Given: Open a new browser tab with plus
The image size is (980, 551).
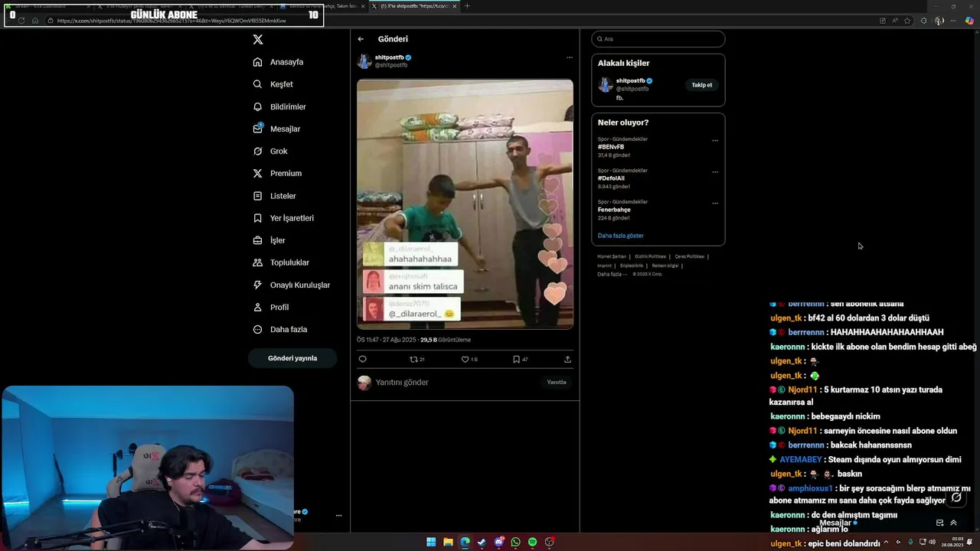Looking at the screenshot, I should tap(468, 6).
